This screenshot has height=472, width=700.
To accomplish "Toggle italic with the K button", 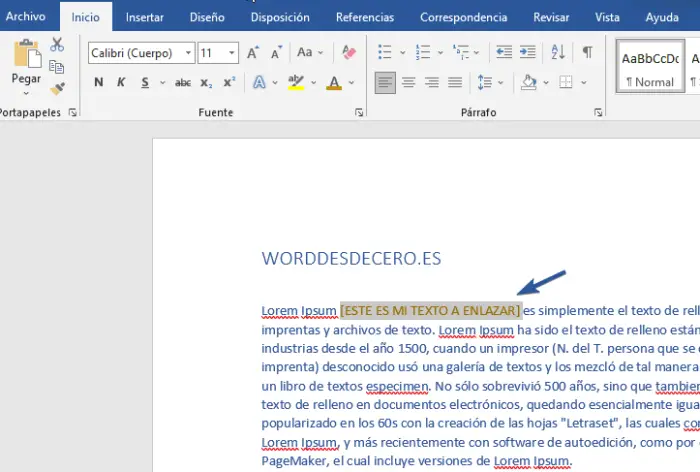I will click(x=121, y=82).
